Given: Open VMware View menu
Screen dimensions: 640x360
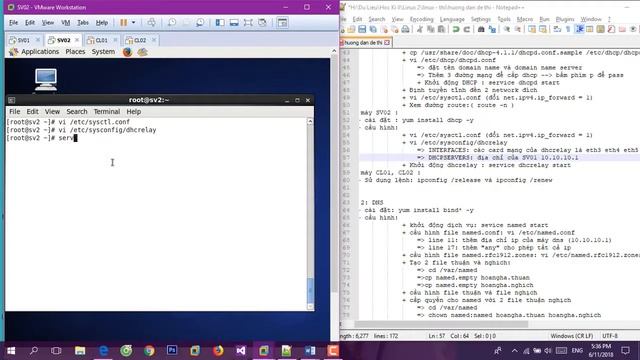Looking at the screenshot, I should [48, 22].
